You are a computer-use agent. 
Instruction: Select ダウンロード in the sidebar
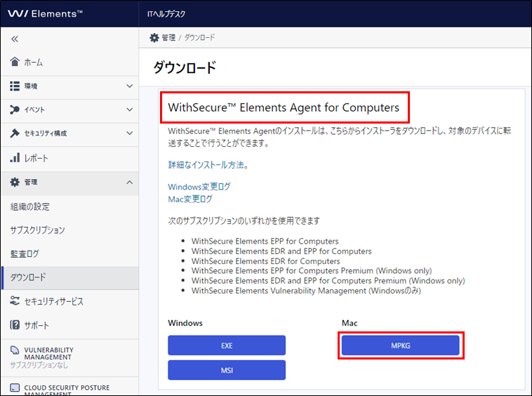(69, 277)
